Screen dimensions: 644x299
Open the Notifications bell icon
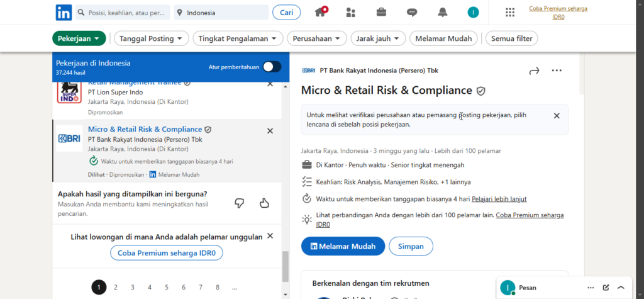(442, 13)
